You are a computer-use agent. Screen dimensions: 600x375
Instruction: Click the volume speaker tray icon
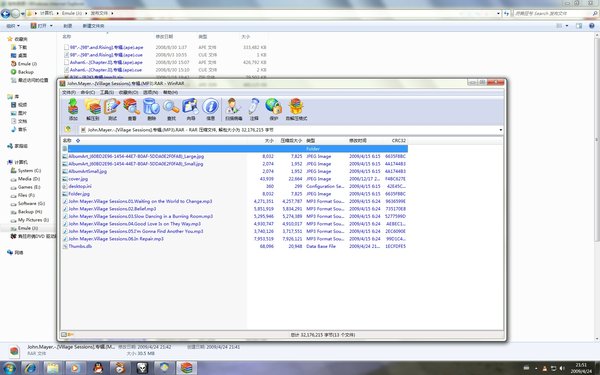pyautogui.click(x=562, y=368)
